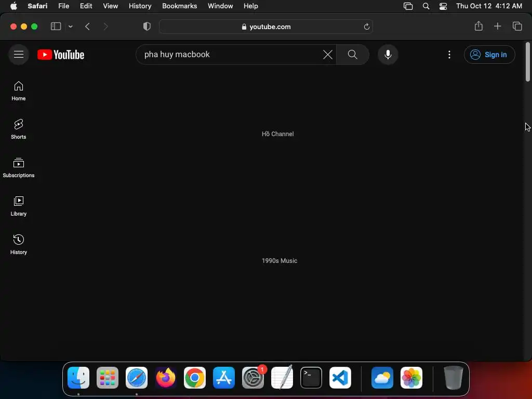Open the History menu in menu bar
The image size is (532, 399).
click(140, 6)
